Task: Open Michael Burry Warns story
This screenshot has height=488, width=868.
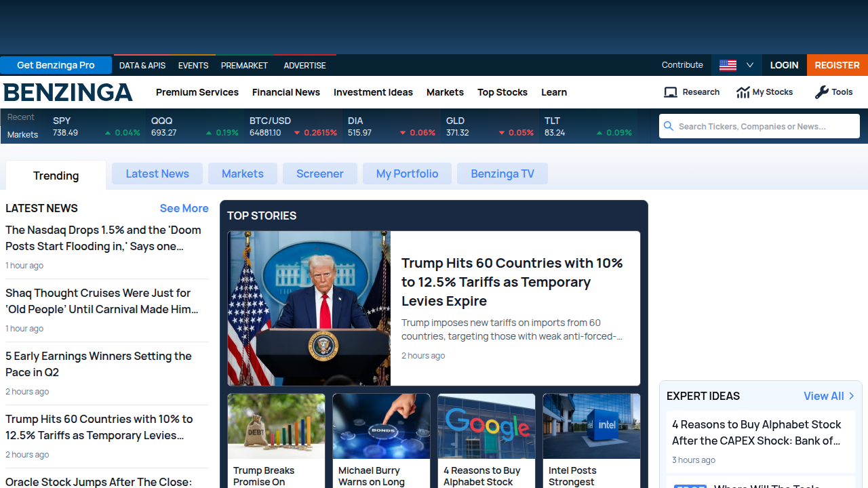Action: point(372,476)
